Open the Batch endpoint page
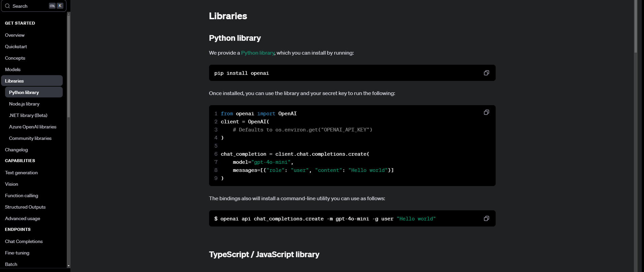The height and width of the screenshot is (272, 644). pyautogui.click(x=11, y=264)
